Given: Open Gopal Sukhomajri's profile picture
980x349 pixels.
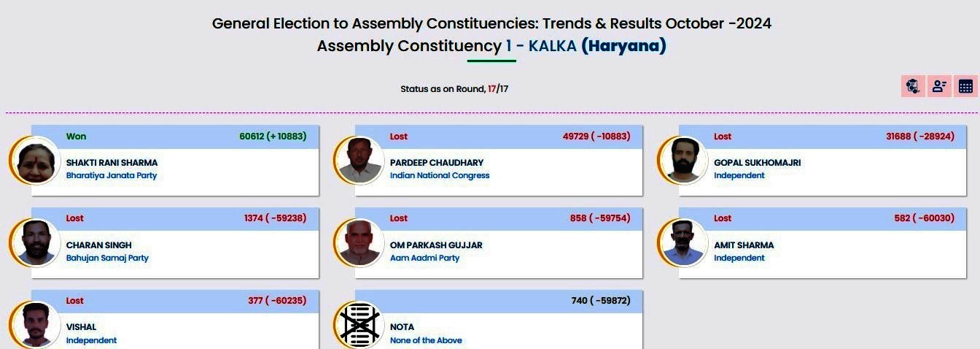Looking at the screenshot, I should pyautogui.click(x=683, y=161).
